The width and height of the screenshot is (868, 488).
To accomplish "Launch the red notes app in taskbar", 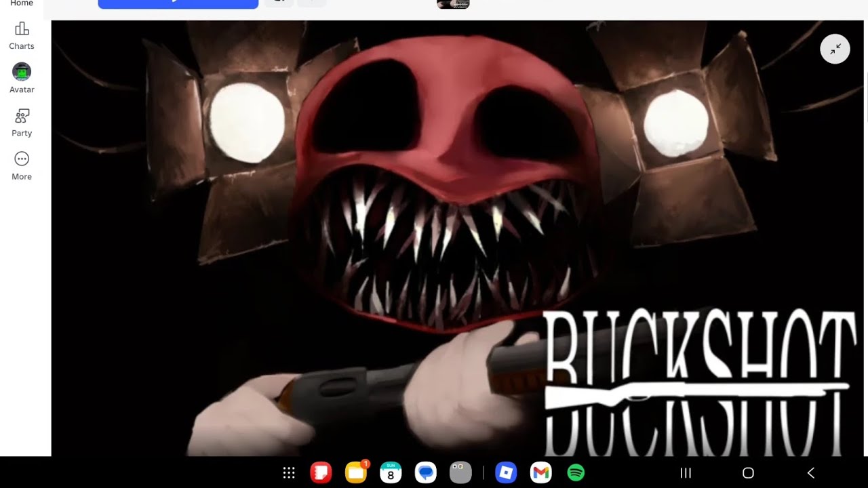I will coord(321,472).
